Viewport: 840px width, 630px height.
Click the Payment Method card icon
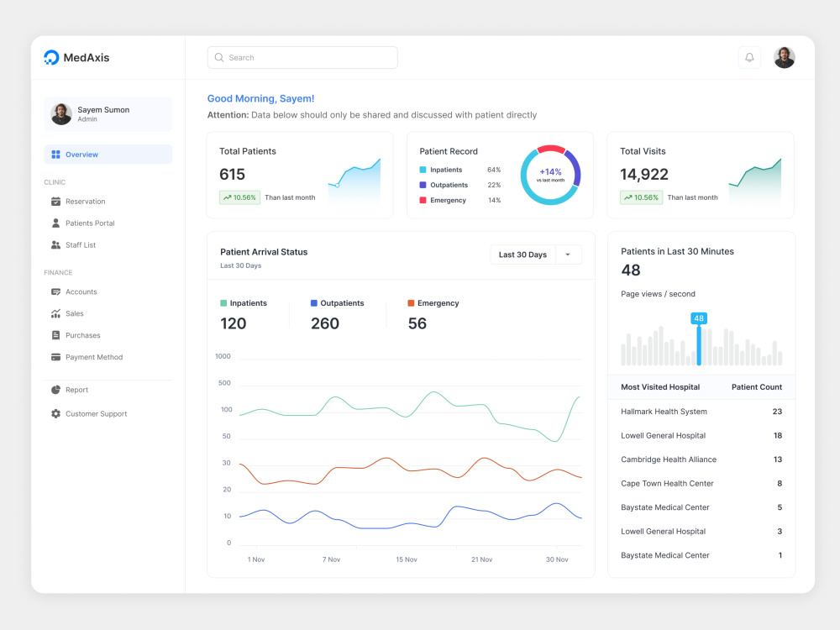(x=55, y=357)
